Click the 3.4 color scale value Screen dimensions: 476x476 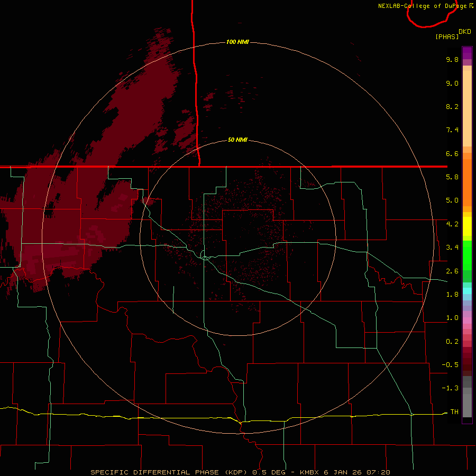452,248
